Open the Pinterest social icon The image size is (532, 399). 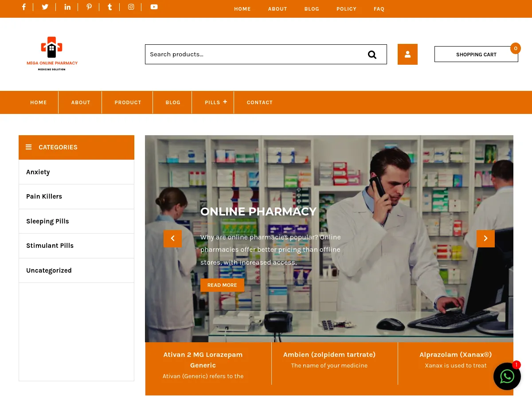[x=89, y=7]
